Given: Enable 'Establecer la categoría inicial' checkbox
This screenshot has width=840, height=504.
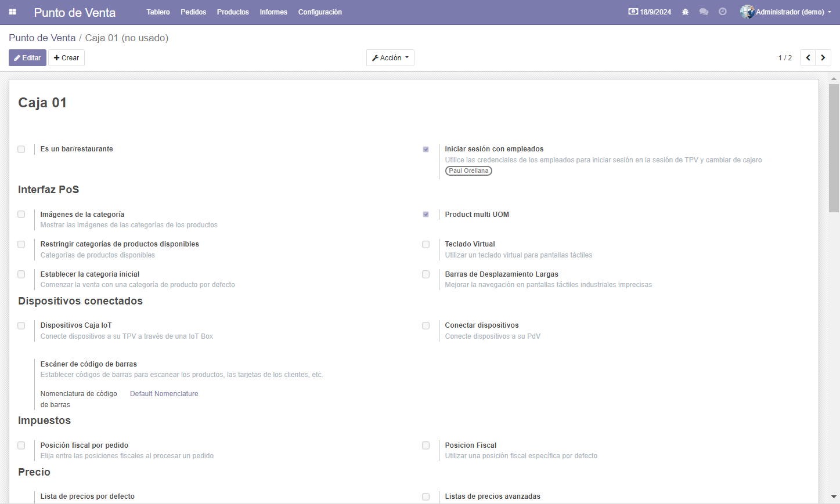Looking at the screenshot, I should coord(21,274).
